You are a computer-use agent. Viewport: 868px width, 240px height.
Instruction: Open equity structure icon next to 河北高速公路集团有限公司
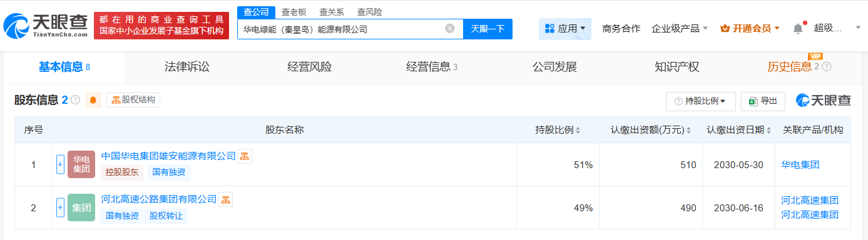225,199
